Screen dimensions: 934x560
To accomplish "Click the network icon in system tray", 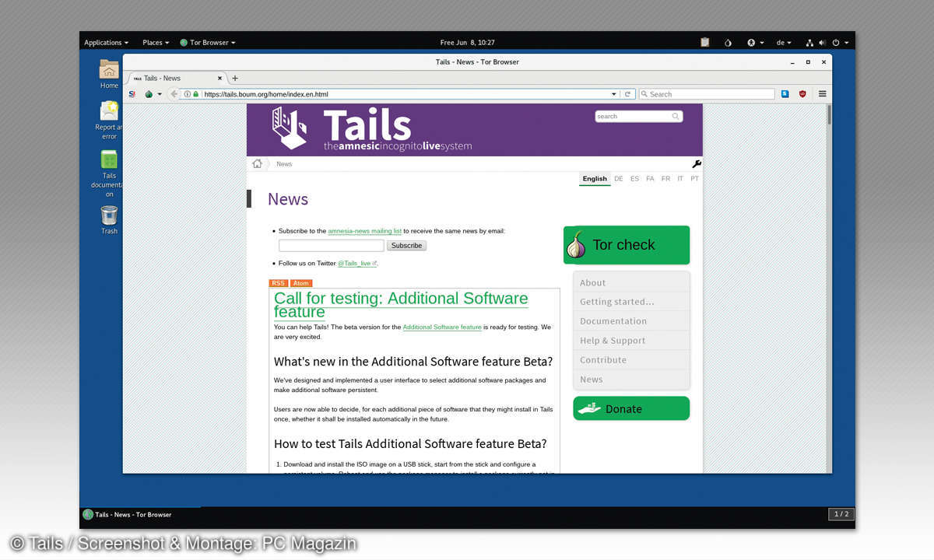I will coord(809,43).
